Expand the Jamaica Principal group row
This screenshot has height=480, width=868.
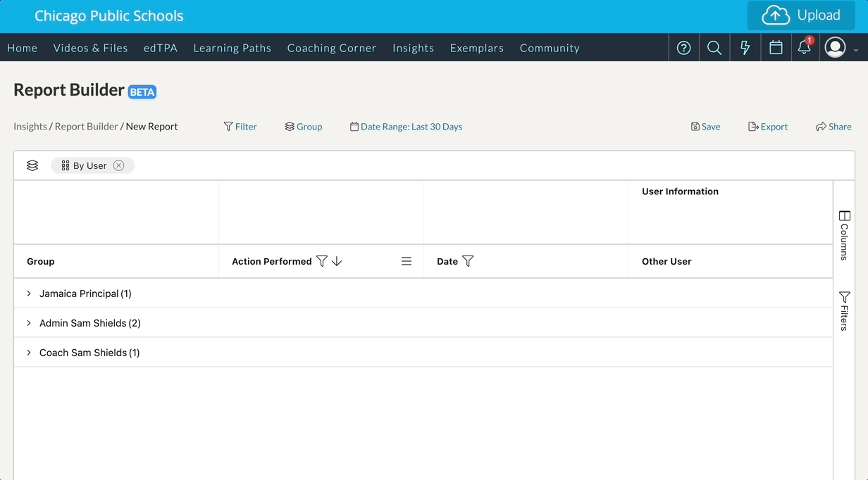click(x=29, y=293)
